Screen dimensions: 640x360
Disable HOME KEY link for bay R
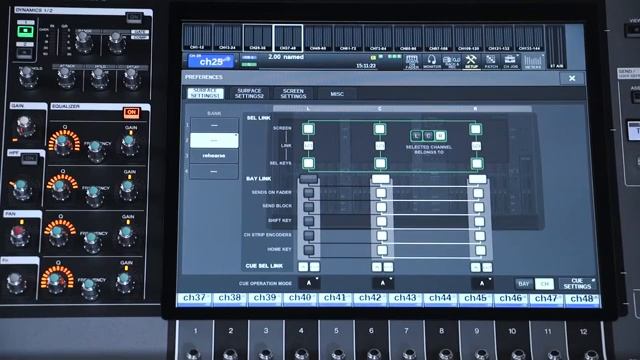[480, 250]
